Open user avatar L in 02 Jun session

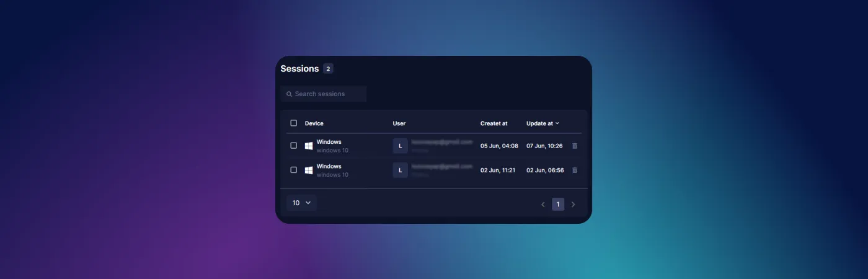click(400, 170)
